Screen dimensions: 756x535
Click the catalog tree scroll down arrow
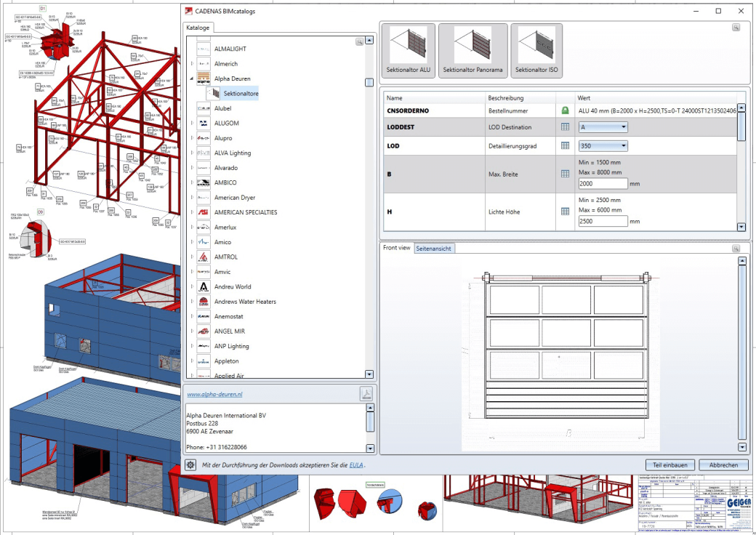[x=369, y=374]
